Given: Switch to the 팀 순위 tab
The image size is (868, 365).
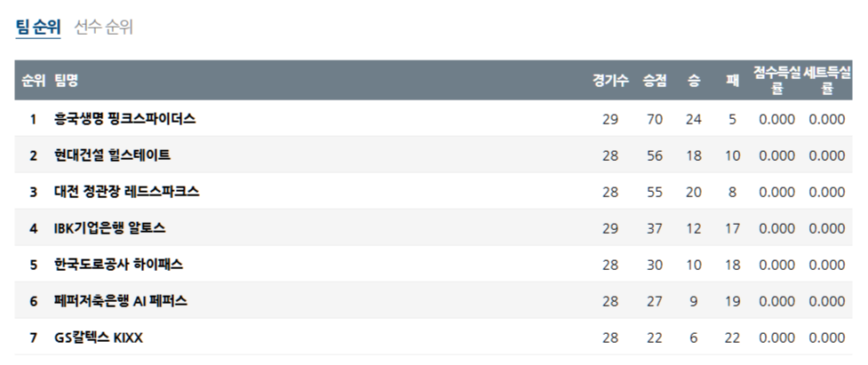Looking at the screenshot, I should [x=37, y=27].
